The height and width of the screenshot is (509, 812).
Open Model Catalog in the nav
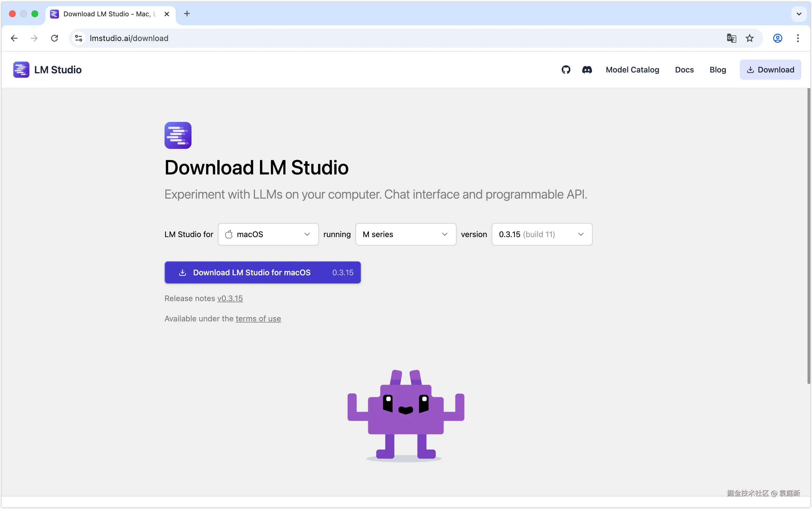click(x=632, y=70)
